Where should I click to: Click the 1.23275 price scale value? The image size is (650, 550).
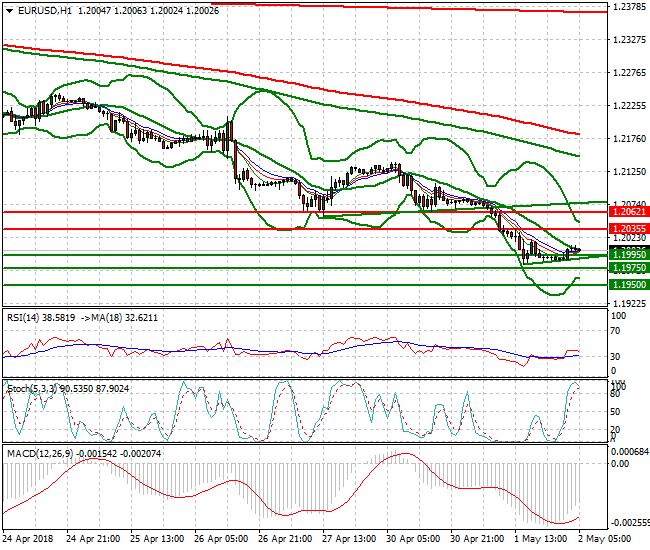coord(629,40)
